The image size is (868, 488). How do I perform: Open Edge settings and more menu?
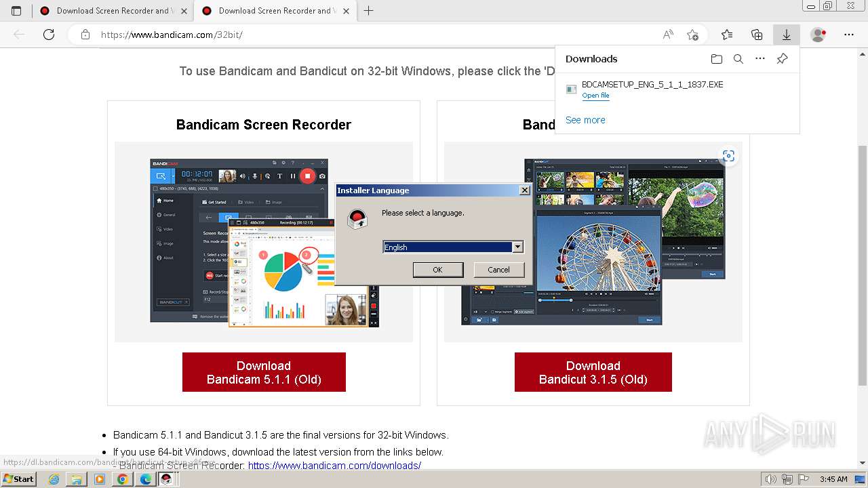[x=849, y=35]
